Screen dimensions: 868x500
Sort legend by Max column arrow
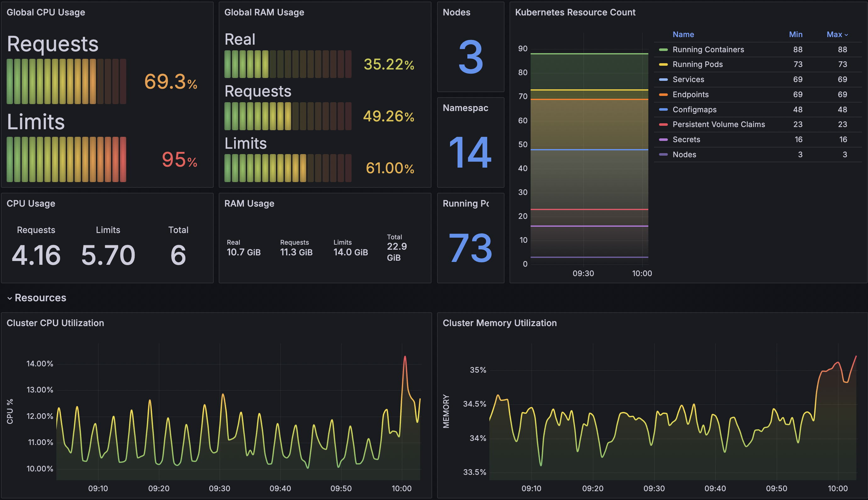click(846, 35)
